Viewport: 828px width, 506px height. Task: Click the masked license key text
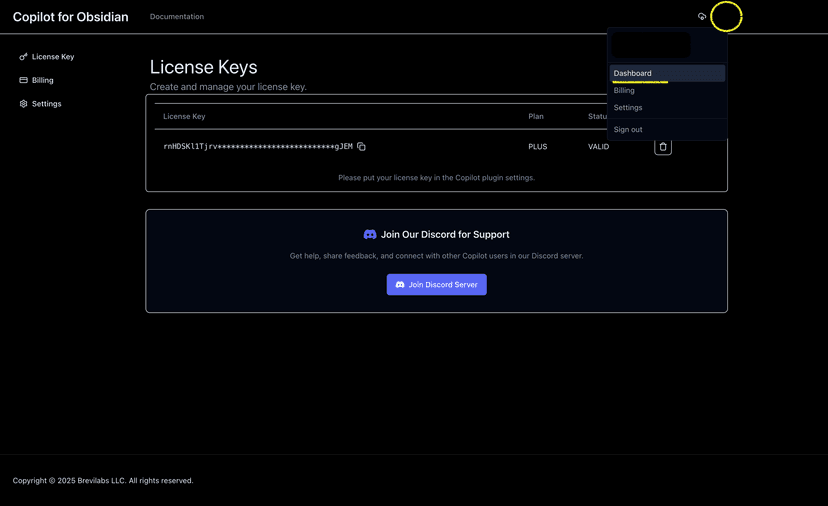point(257,147)
